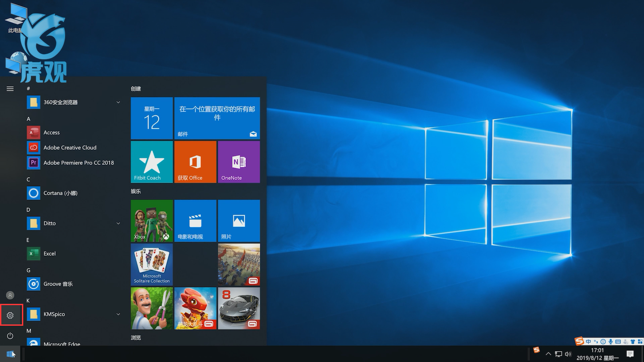Jump via the # letter header
Viewport: 644px width, 362px height.
coord(28,89)
